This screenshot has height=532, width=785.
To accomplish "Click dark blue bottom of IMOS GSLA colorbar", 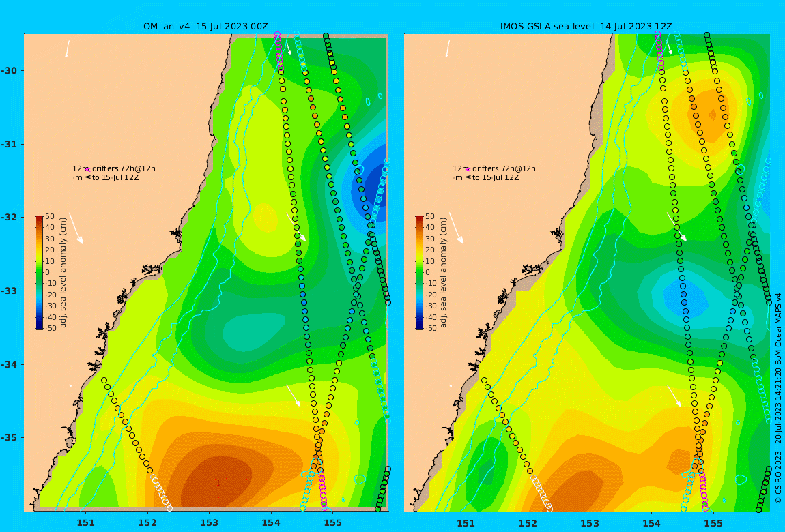I will click(420, 326).
